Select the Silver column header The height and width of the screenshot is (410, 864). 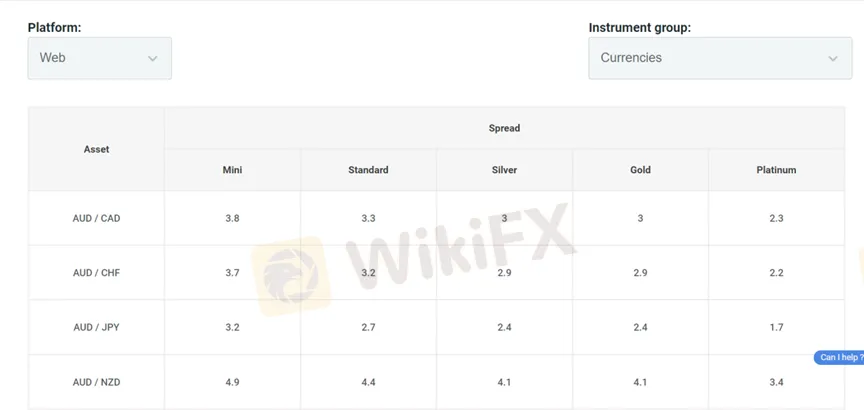pos(504,170)
